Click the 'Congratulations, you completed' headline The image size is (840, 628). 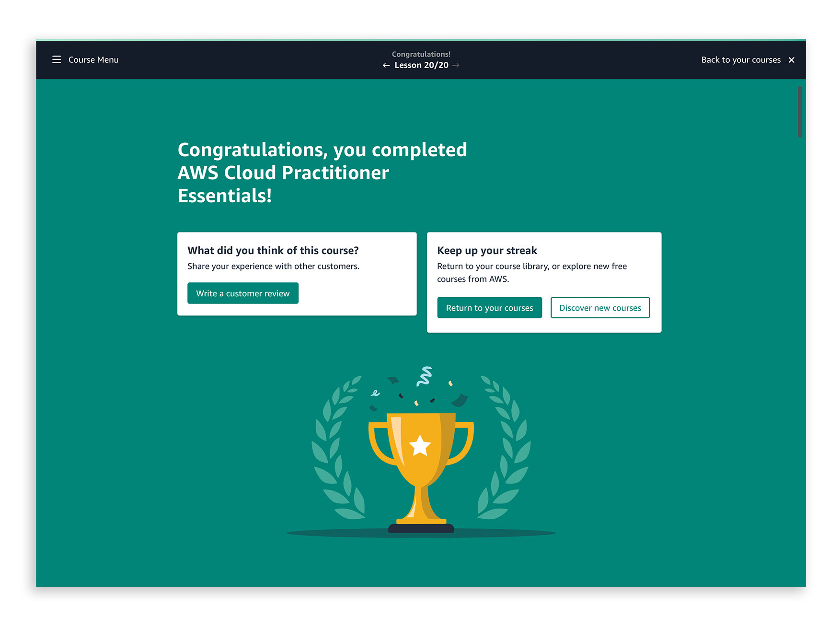pos(322,173)
